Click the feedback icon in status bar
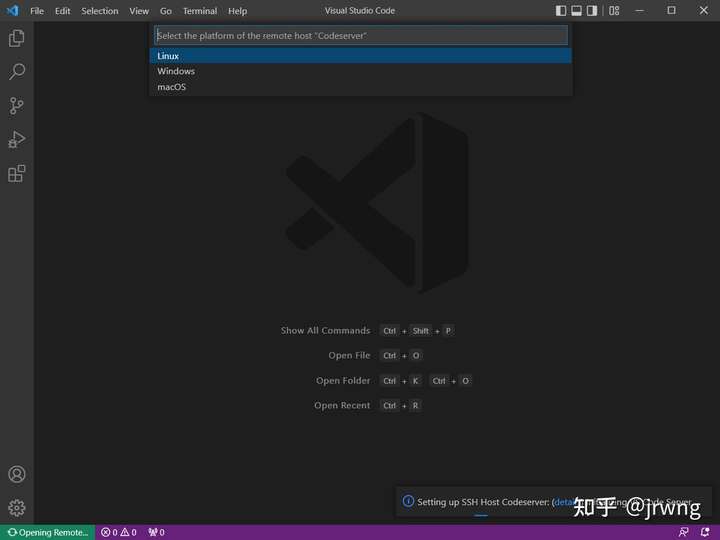 pos(683,532)
